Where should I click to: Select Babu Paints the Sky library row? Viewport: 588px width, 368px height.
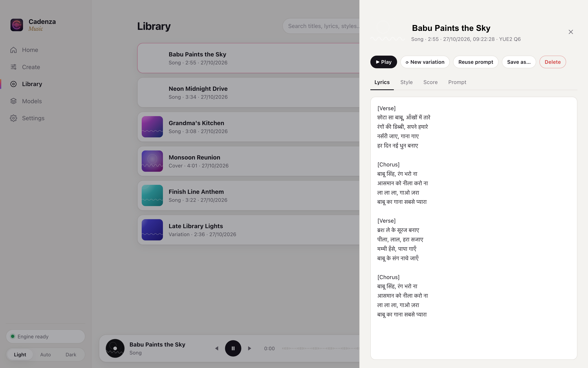[248, 58]
